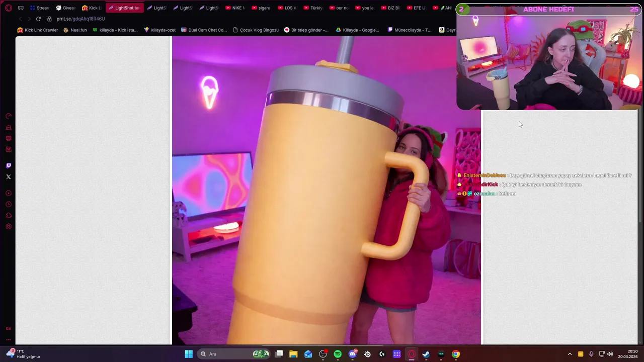
Task: Open Spotify from the taskbar
Action: click(x=338, y=354)
